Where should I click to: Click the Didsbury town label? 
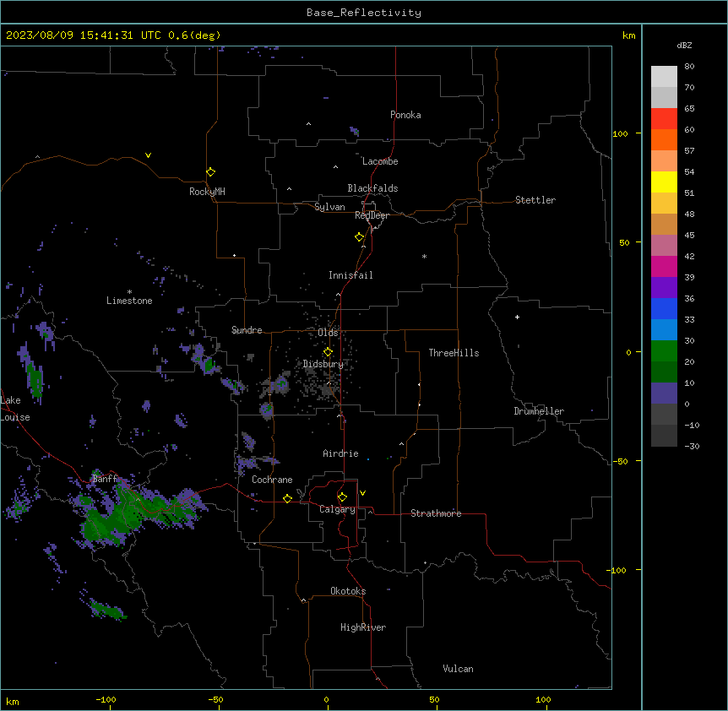[x=323, y=364]
